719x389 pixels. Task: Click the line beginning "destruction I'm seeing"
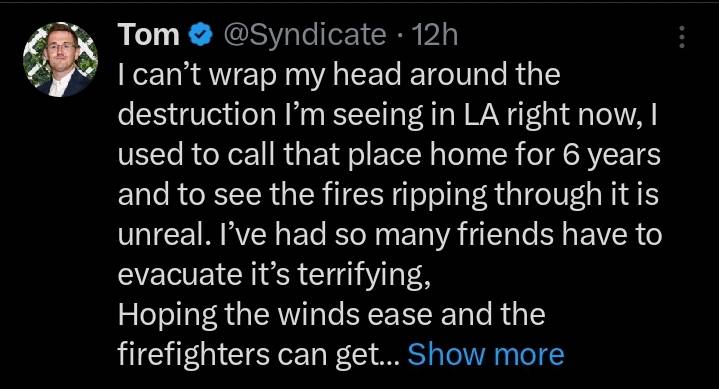tap(387, 115)
